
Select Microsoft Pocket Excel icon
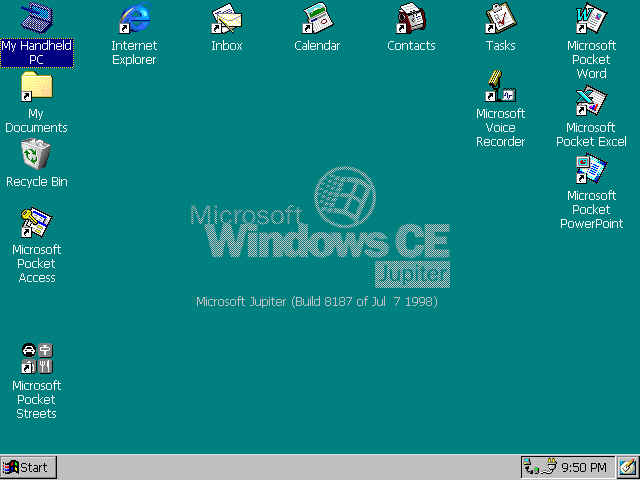coord(591,100)
